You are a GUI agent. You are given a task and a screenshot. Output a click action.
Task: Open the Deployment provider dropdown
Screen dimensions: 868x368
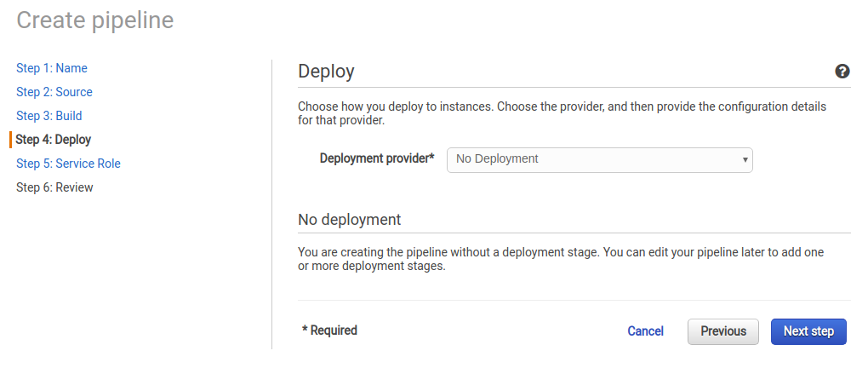(x=600, y=159)
